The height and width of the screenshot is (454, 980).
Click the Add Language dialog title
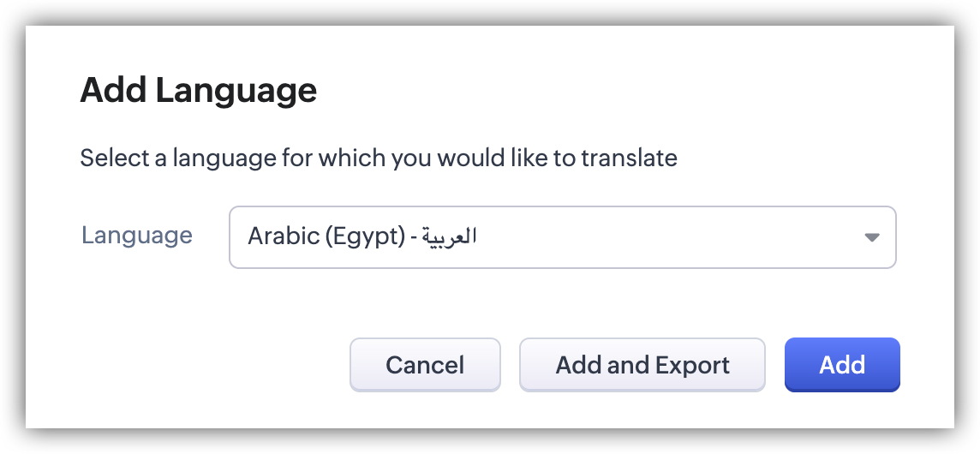coord(199,90)
